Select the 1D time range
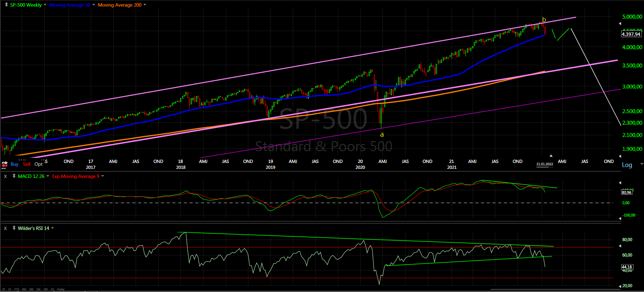The width and height of the screenshot is (644, 292). 52,289
